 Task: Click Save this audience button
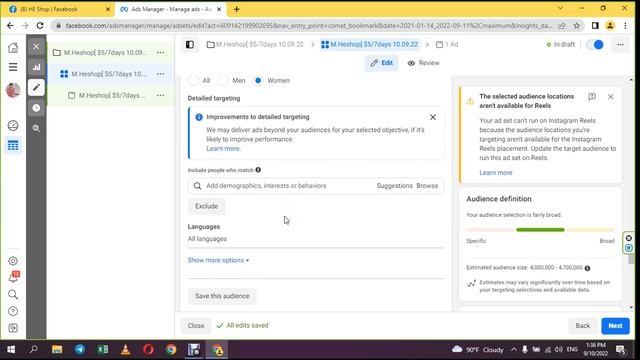pyautogui.click(x=222, y=296)
